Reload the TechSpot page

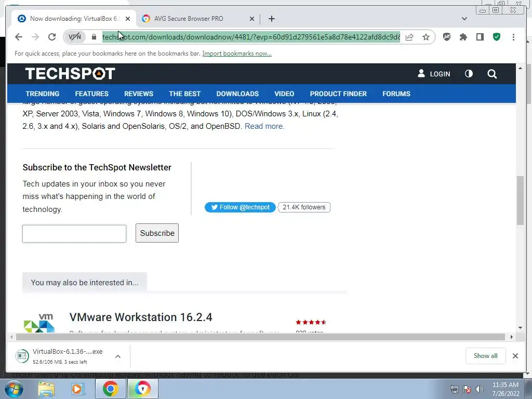[x=52, y=37]
